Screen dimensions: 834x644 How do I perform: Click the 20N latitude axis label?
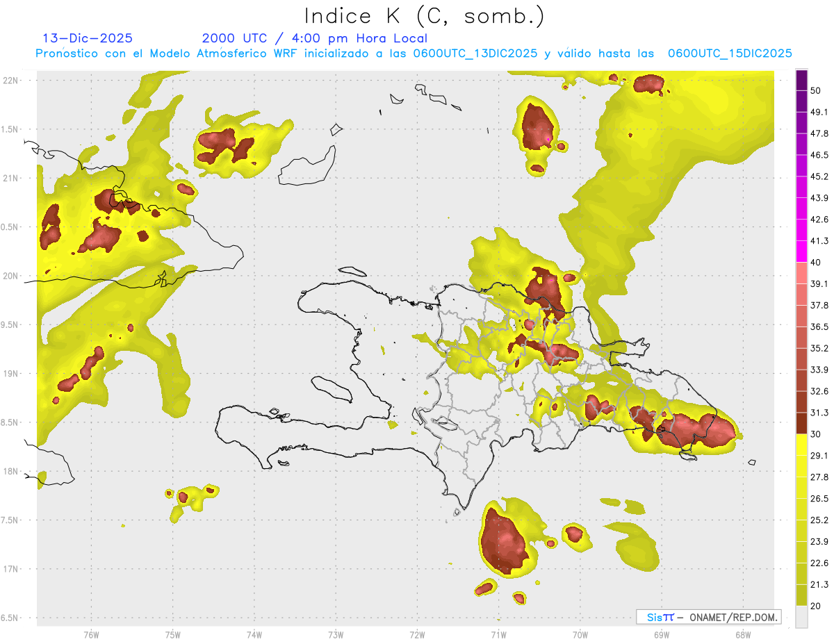(11, 276)
